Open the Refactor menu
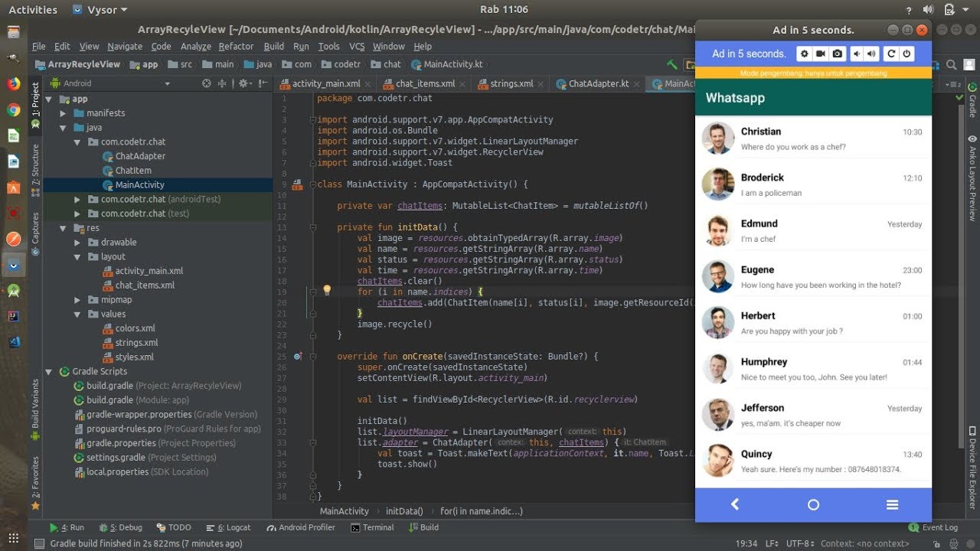Image resolution: width=980 pixels, height=551 pixels. pyautogui.click(x=236, y=46)
